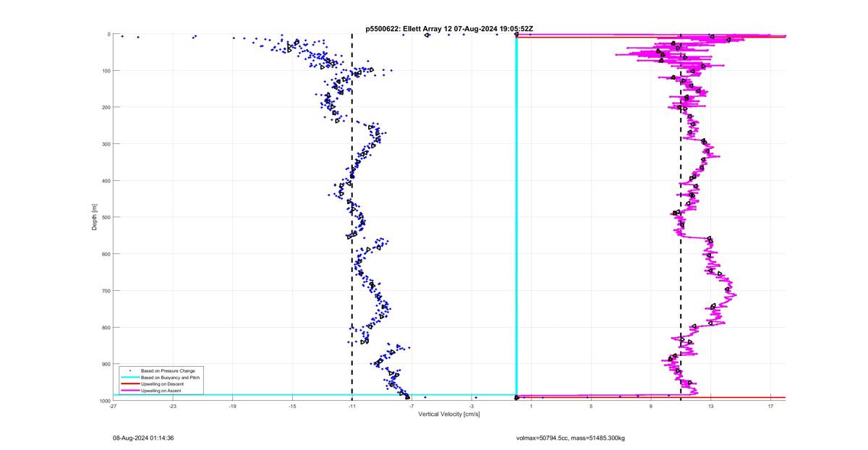Screen dimensions: 868x450
Task: Pick the magenta line sample in the legend
Action: (129, 391)
